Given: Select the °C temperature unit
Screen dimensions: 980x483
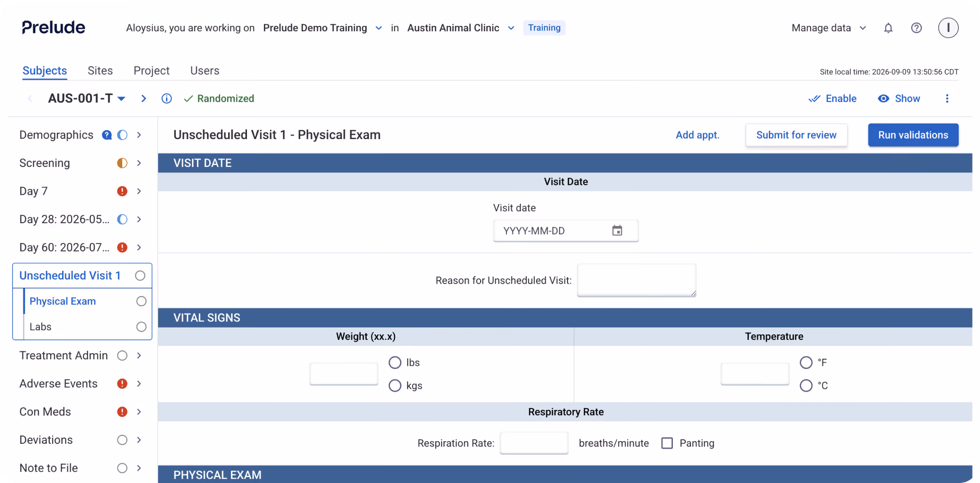Looking at the screenshot, I should 806,386.
